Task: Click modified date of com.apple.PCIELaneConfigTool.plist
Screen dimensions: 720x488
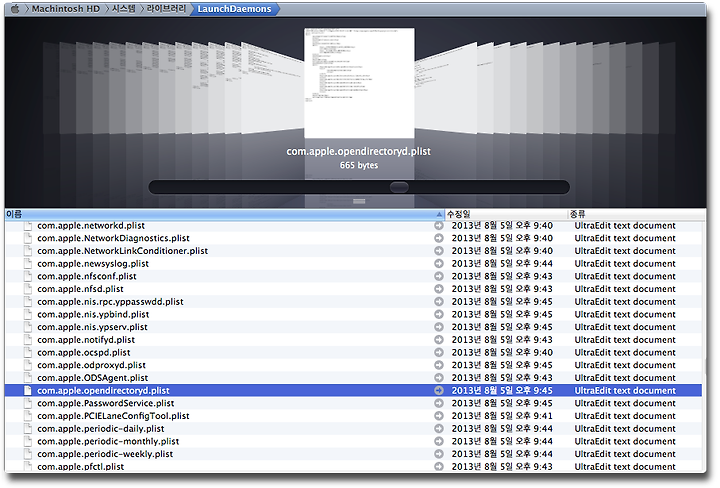Action: click(502, 416)
